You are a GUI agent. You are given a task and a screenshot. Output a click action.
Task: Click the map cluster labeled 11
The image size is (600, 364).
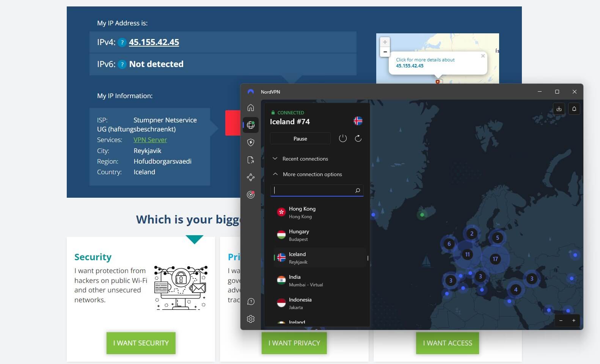point(467,255)
